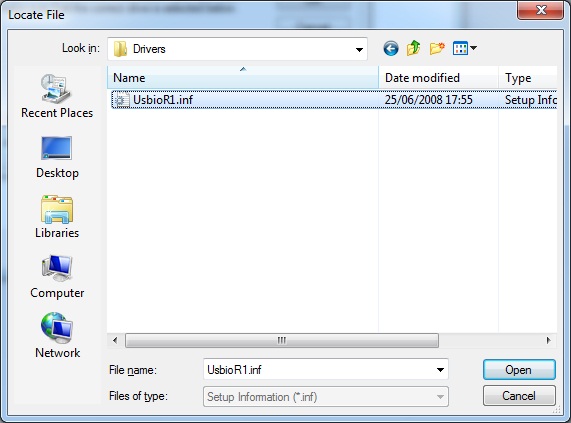
Task: Expand the File name dropdown arrow
Action: (x=440, y=370)
